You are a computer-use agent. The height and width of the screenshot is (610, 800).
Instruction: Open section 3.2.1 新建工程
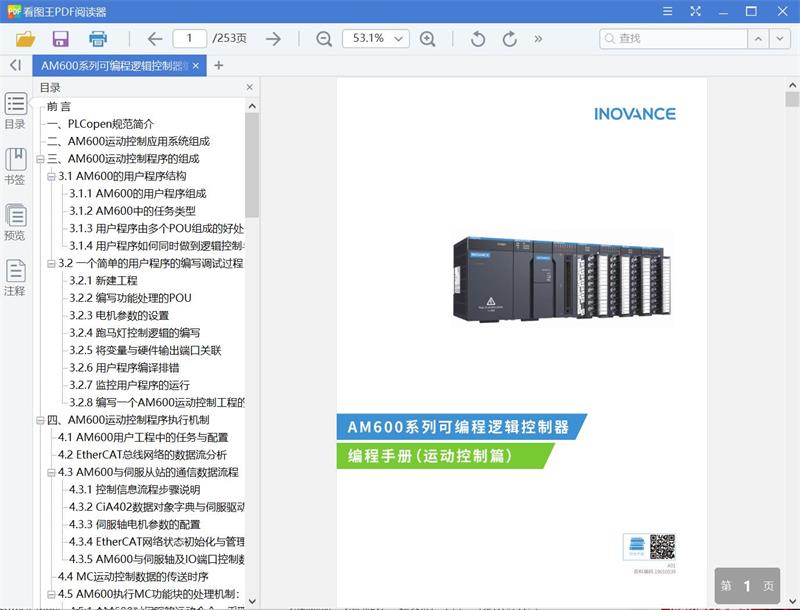coord(104,281)
